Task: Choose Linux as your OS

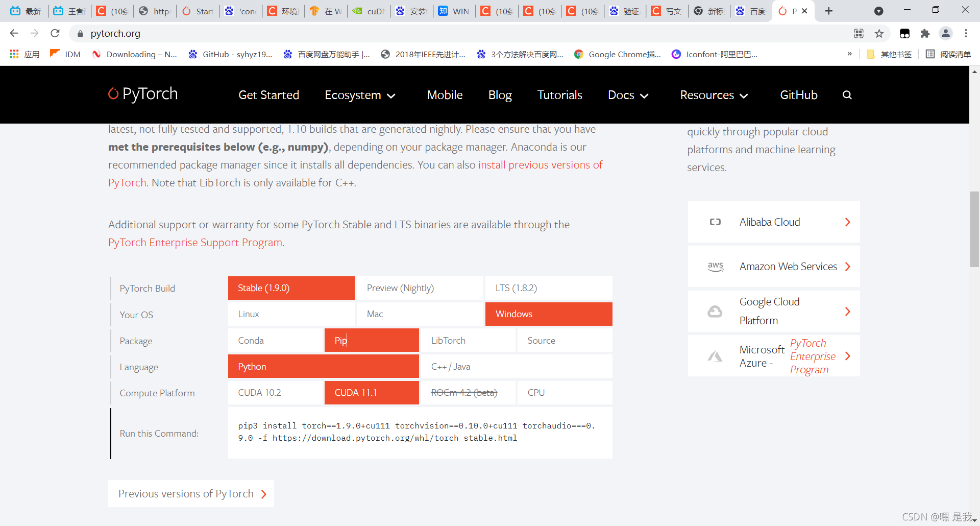Action: coord(291,314)
